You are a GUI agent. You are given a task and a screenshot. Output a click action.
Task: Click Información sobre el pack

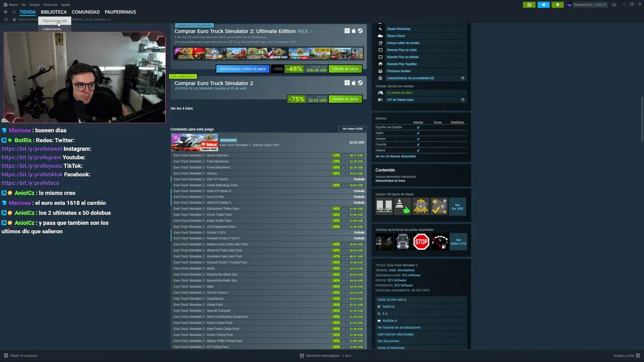(243, 69)
